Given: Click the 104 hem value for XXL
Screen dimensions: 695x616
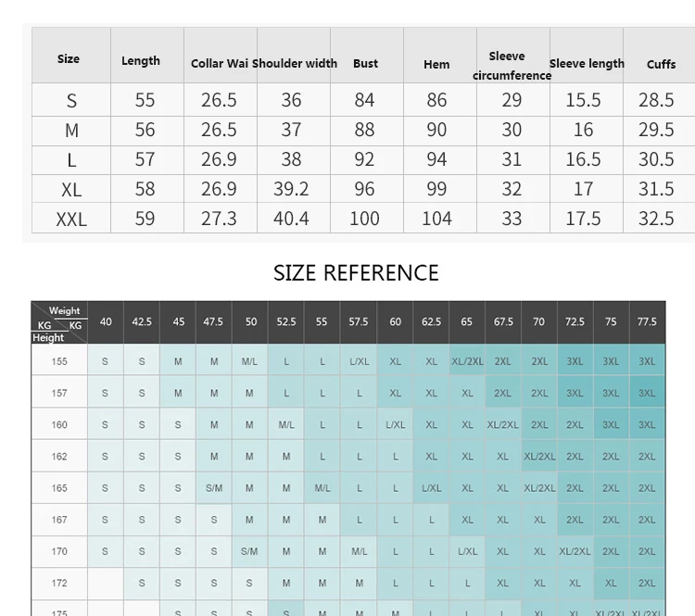Looking at the screenshot, I should click(x=436, y=219).
